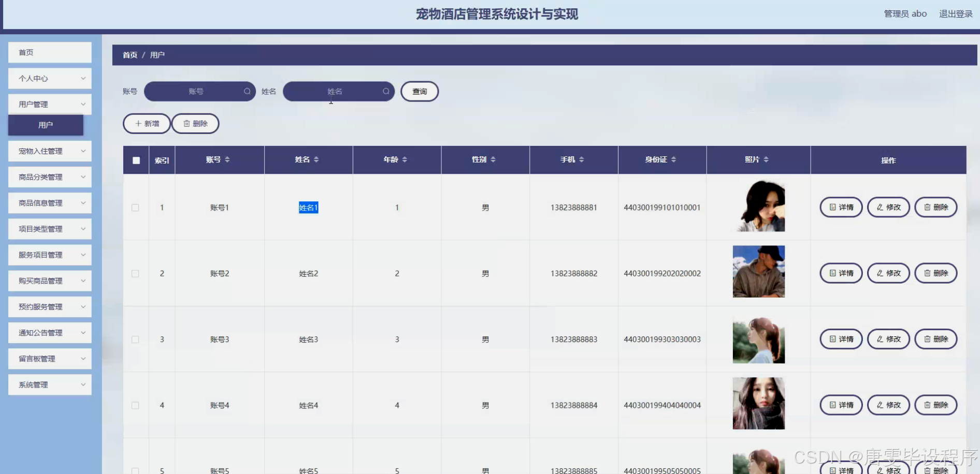980x474 pixels.
Task: Expand the 留言板管理 sidebar menu
Action: click(50, 359)
